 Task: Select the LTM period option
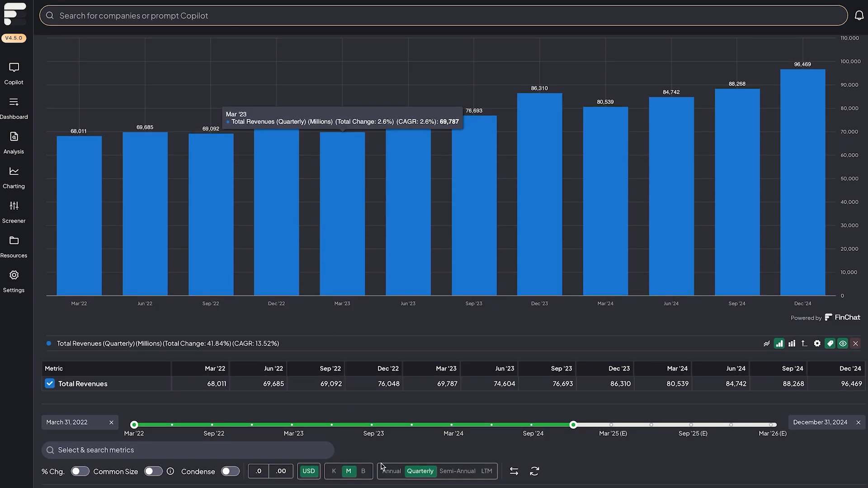click(x=486, y=471)
